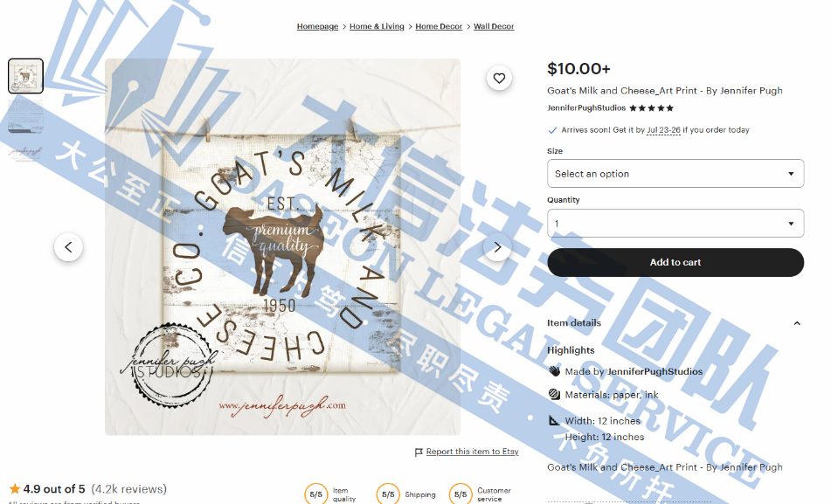The height and width of the screenshot is (504, 831).
Task: Open Report this item to Etsy link
Action: [472, 452]
